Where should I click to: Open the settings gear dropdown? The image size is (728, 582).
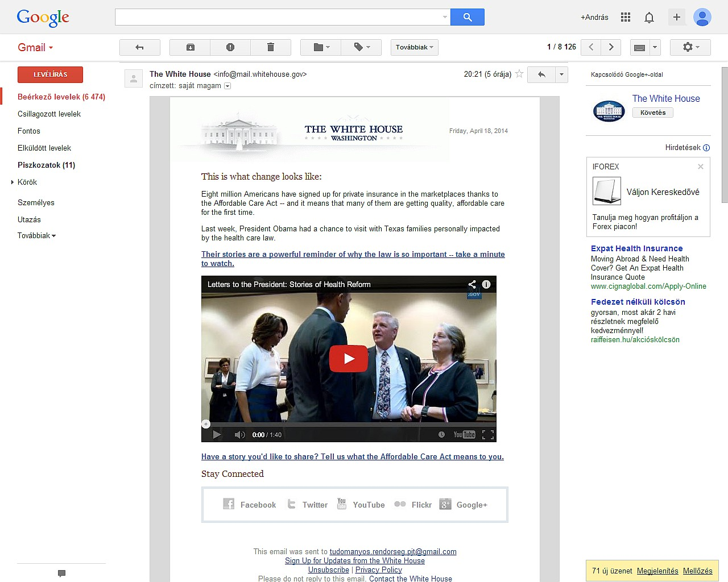point(690,47)
